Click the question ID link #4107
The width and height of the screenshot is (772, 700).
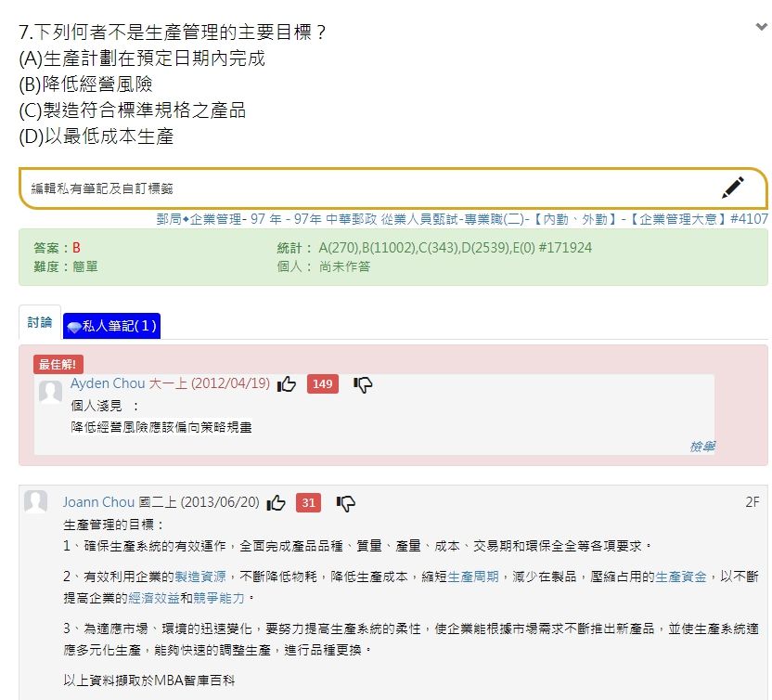[747, 218]
